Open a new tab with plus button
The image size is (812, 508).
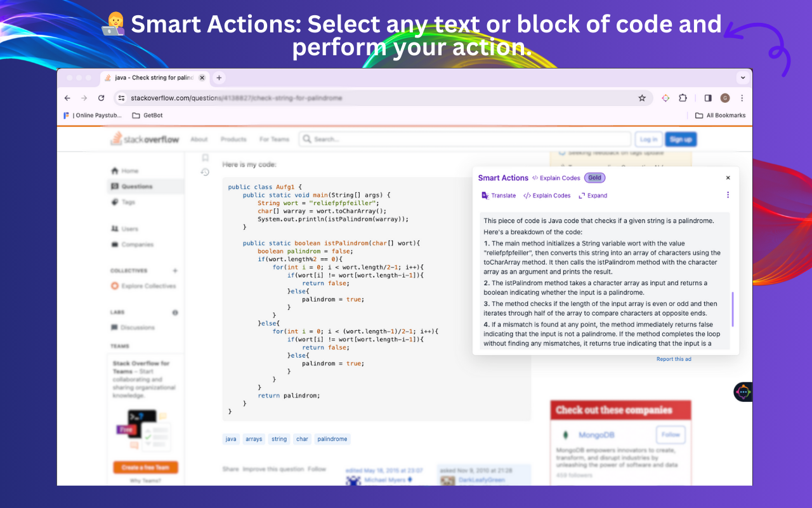point(219,77)
